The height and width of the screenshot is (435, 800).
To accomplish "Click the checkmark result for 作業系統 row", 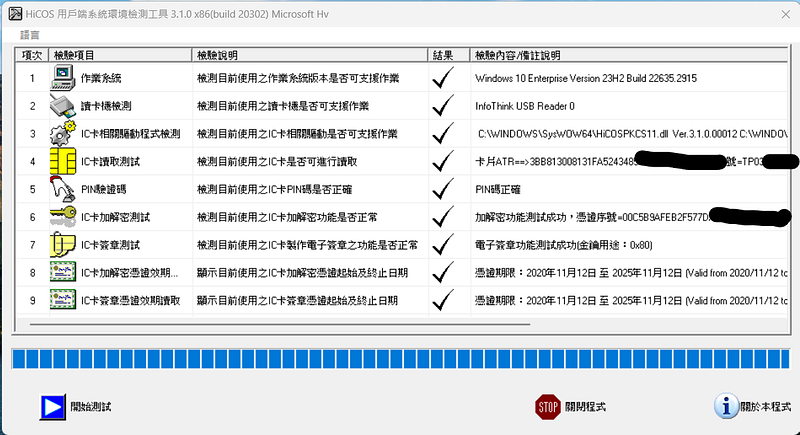I will click(442, 78).
